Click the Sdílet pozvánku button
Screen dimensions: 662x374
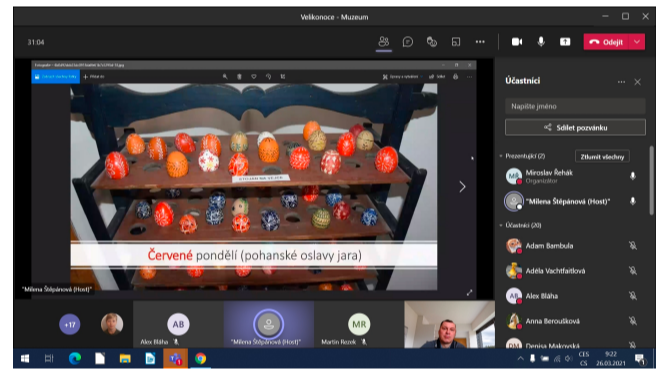pos(575,127)
